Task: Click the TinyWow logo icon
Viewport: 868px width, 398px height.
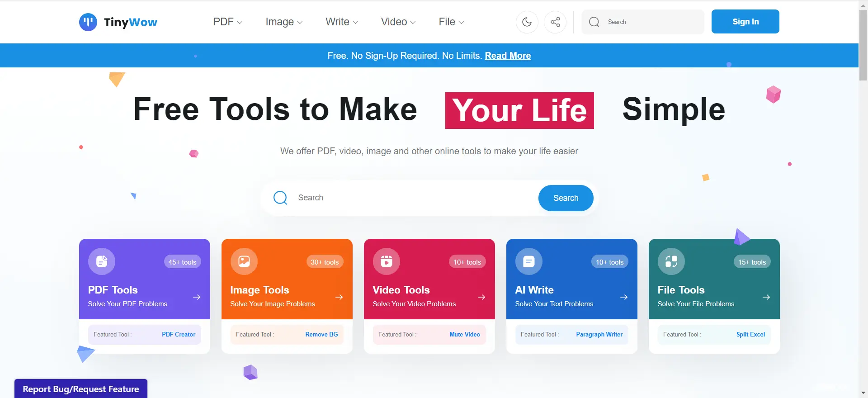Action: (88, 22)
